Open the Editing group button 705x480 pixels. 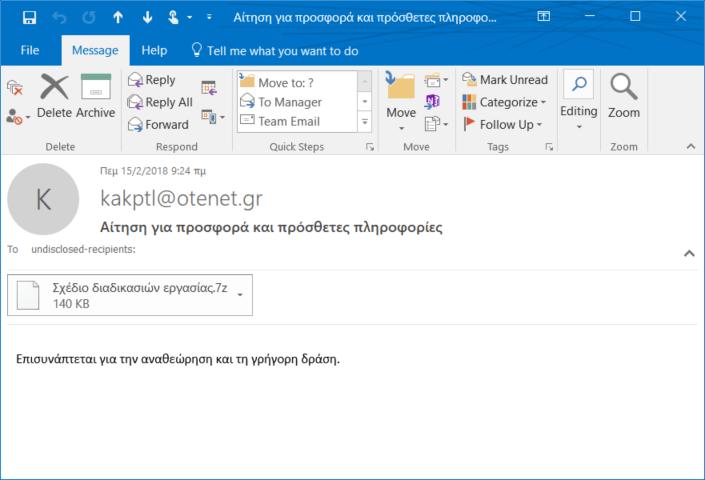click(x=579, y=101)
